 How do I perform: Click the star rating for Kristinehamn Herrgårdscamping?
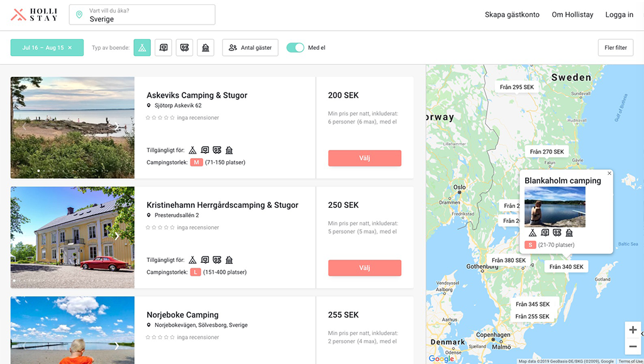(160, 227)
